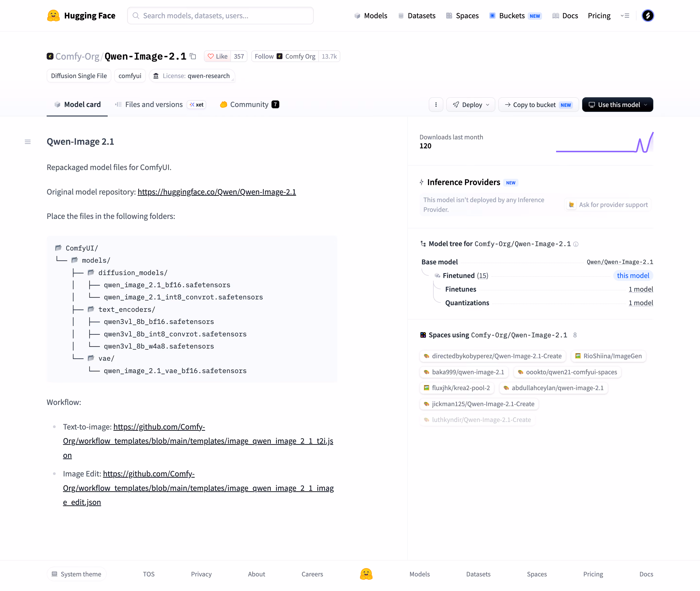Open the original Qwen/Qwen-Image-2.1 repository link
Screen dimensions: 700x591
tap(217, 192)
